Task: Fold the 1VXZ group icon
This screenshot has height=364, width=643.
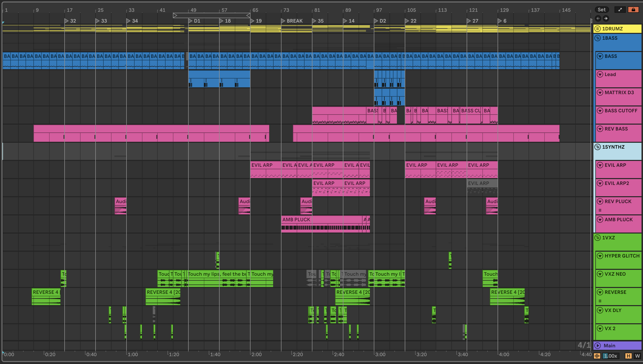Action: (598, 238)
